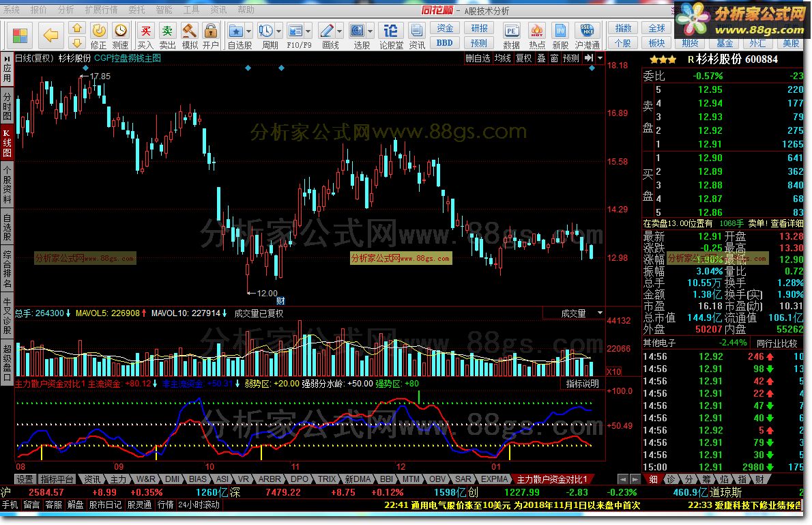Viewport: 812px width, 525px height.
Task: Click the 周期 period clock icon
Action: (x=266, y=31)
